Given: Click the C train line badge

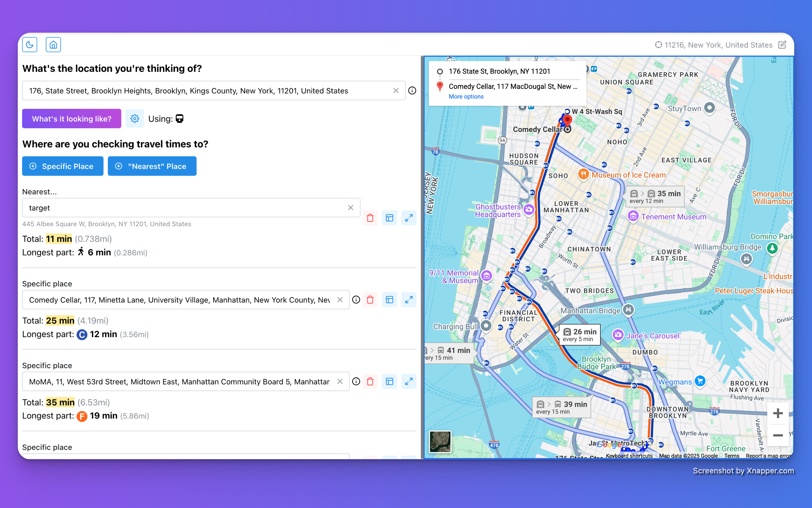Looking at the screenshot, I should coord(82,335).
